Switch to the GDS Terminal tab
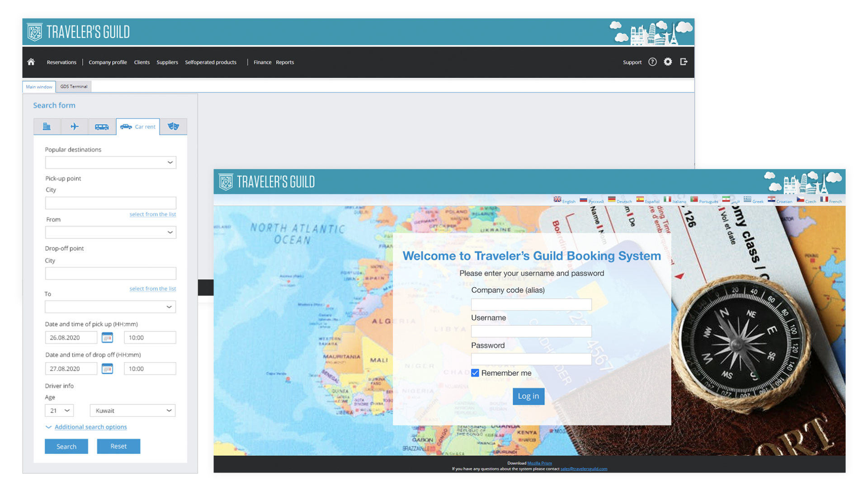This screenshot has width=868, height=492. (x=74, y=86)
